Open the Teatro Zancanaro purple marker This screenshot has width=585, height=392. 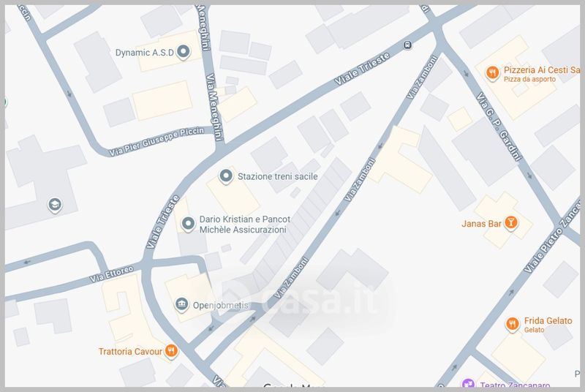coord(468,383)
